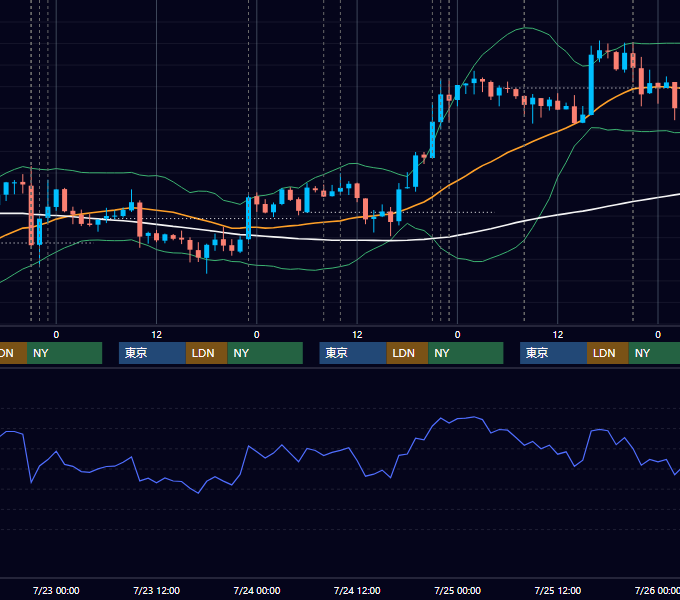The height and width of the screenshot is (600, 680).
Task: Click the 東京 session bar on 7/24
Action: pyautogui.click(x=353, y=353)
